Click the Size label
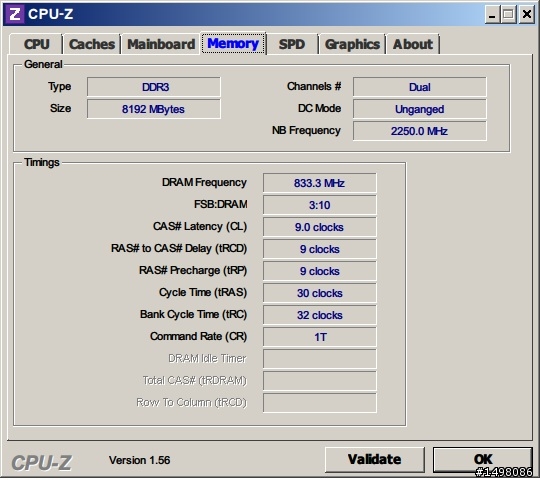The image size is (540, 480). pyautogui.click(x=60, y=108)
